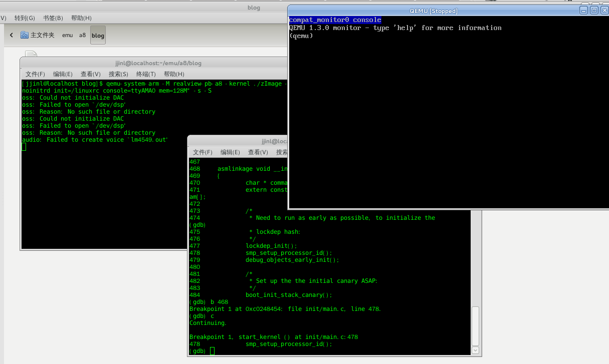
Task: Click scroll-down arrow in gdb terminal
Action: [x=475, y=350]
